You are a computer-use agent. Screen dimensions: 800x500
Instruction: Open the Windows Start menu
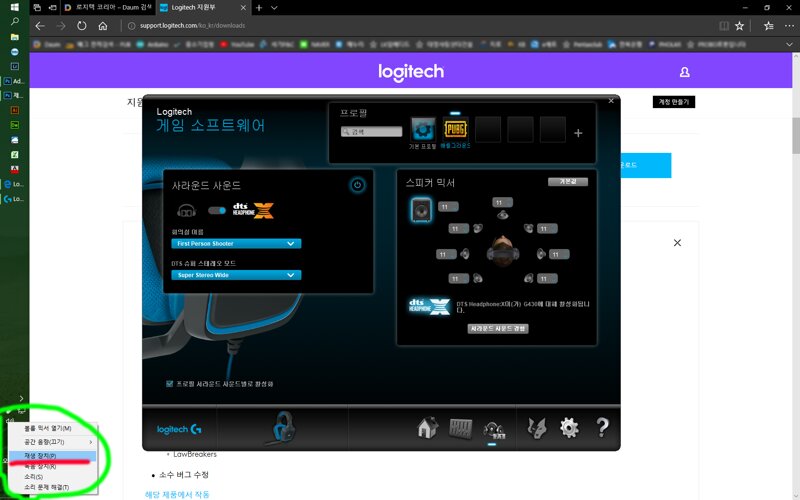(14, 7)
